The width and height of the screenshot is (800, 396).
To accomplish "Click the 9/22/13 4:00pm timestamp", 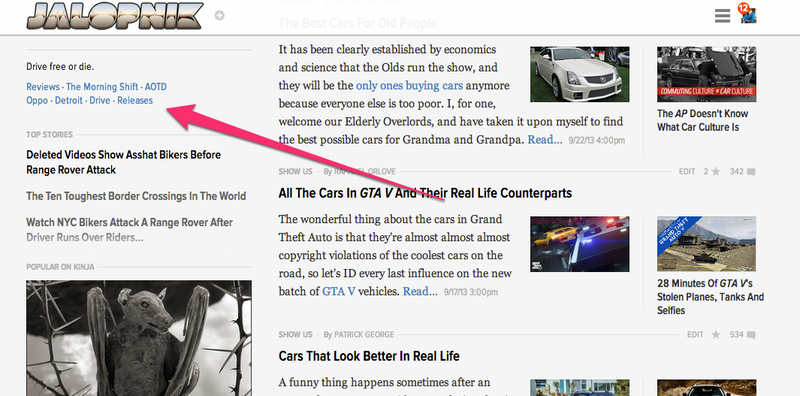I will coord(596,140).
